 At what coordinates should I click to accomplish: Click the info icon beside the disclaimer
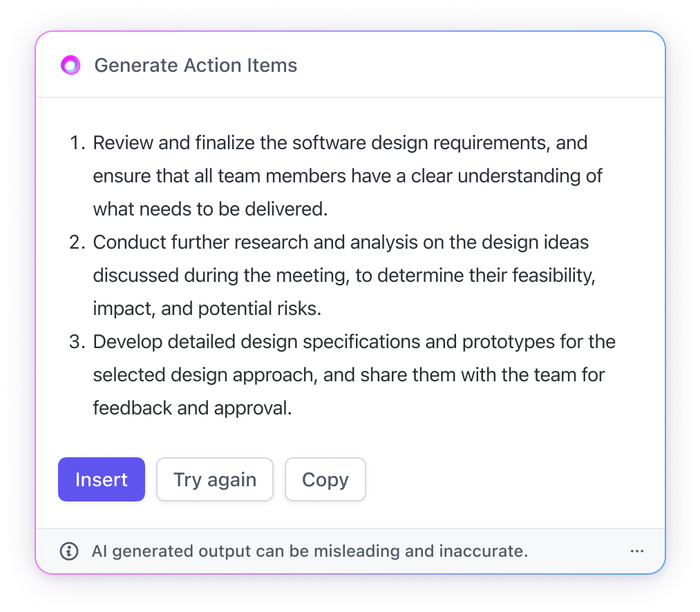click(x=69, y=551)
